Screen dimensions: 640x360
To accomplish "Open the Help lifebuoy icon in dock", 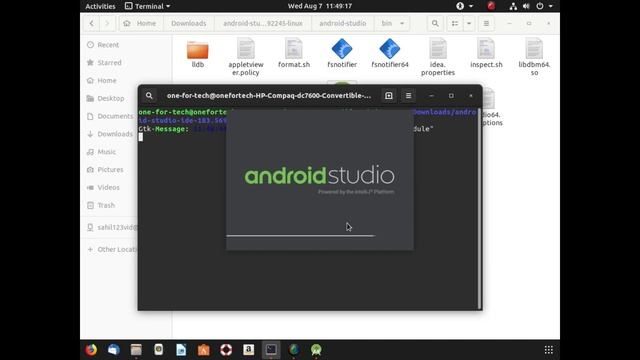I will coord(226,350).
